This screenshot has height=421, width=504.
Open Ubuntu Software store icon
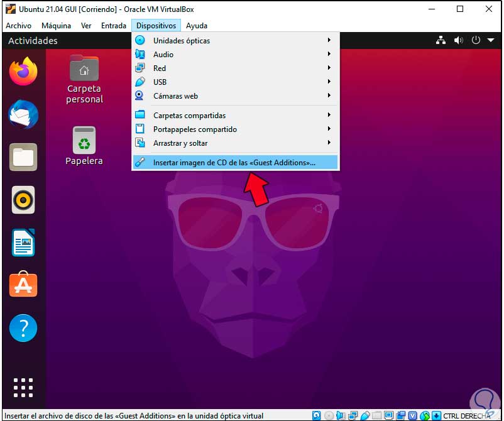[23, 285]
